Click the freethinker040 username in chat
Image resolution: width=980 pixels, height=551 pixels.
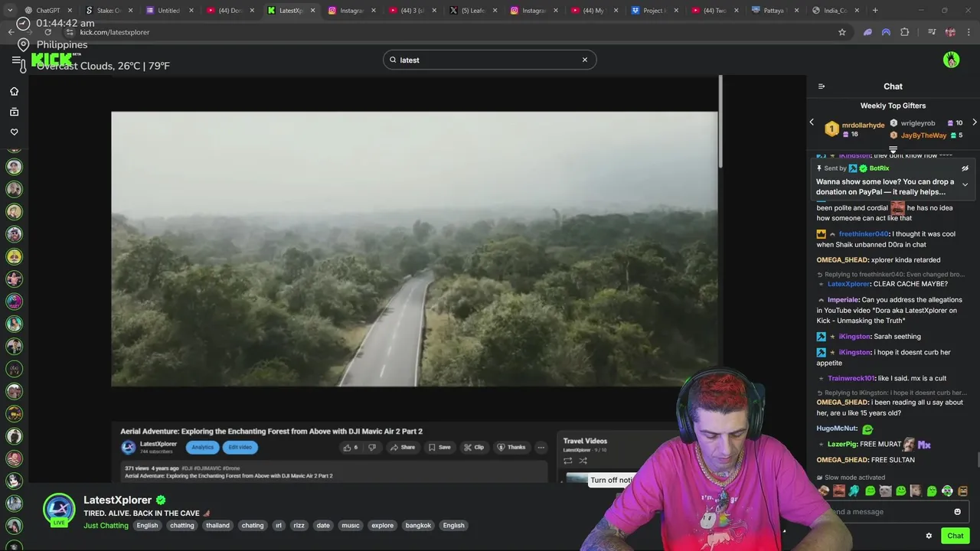pyautogui.click(x=864, y=234)
